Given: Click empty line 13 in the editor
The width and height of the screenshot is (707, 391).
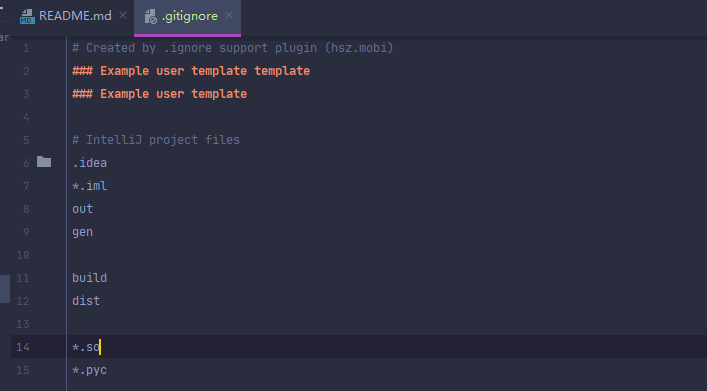Looking at the screenshot, I should click(x=387, y=324).
